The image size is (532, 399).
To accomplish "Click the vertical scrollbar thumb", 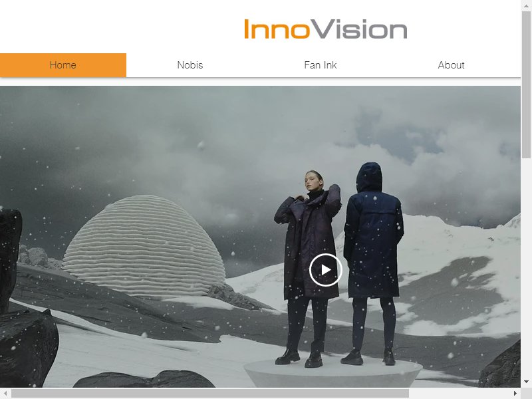I will (526, 84).
